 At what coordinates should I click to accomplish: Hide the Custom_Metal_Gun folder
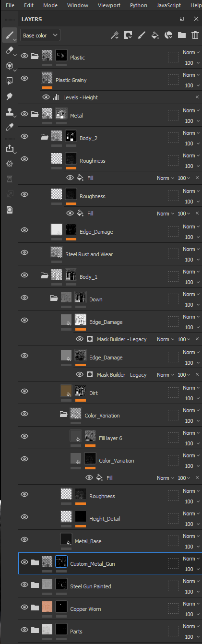(24, 563)
